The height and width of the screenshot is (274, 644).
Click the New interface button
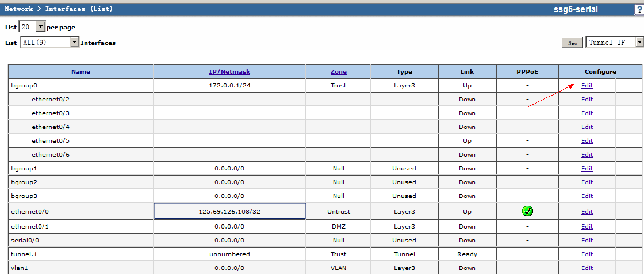click(x=572, y=43)
